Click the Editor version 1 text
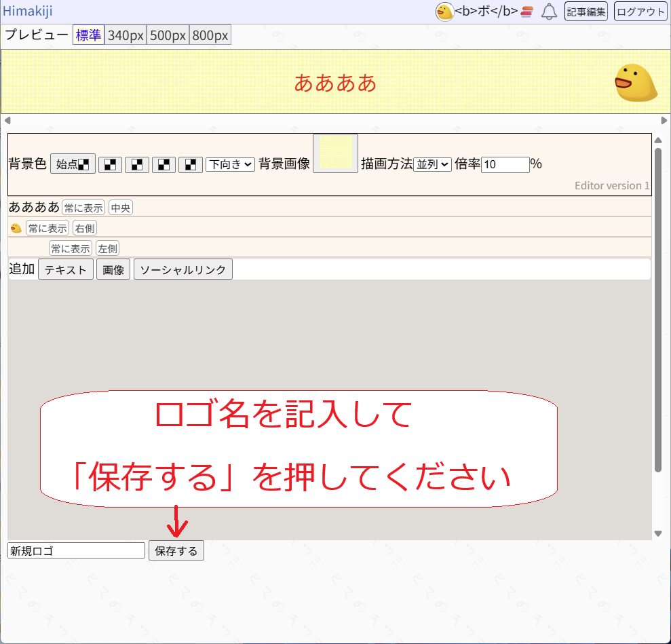This screenshot has height=644, width=671. coord(612,186)
